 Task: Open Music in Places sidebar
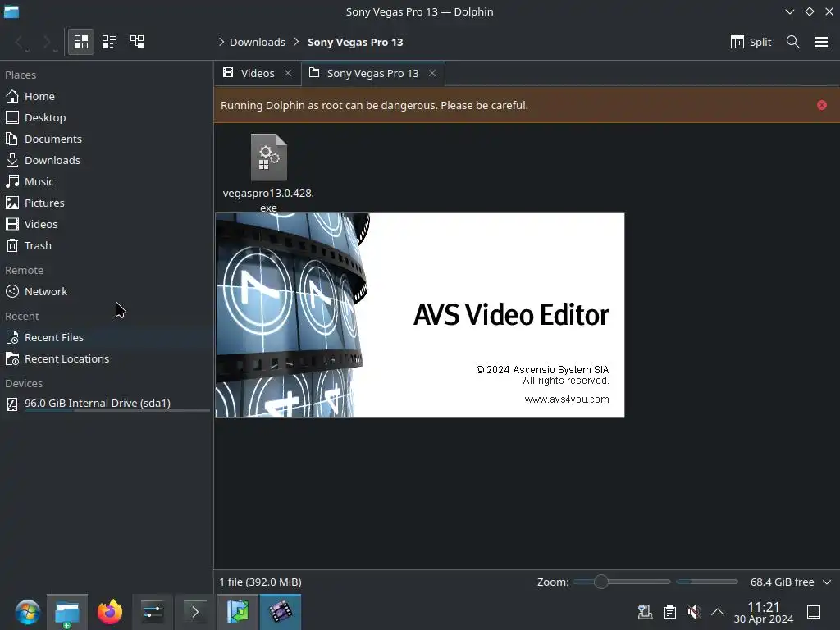point(107,181)
